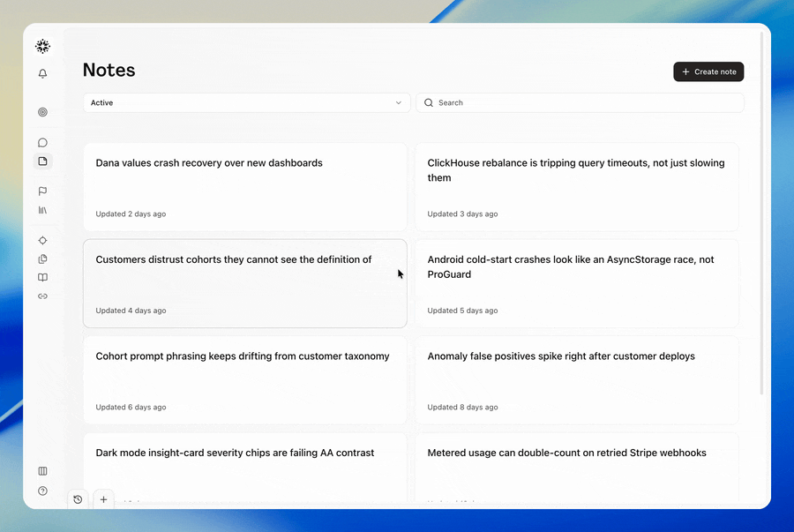
Task: Open the history clock icon at bottom
Action: click(78, 499)
